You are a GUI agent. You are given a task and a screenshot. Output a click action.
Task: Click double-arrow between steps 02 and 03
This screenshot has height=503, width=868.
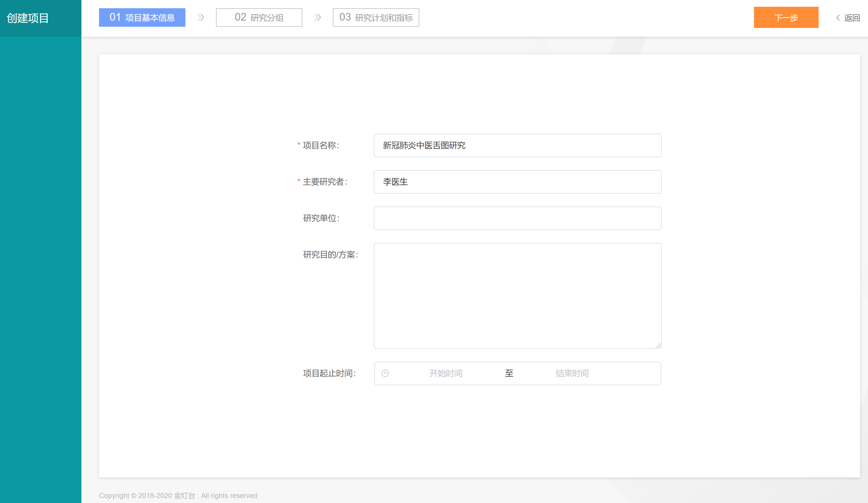[x=318, y=18]
